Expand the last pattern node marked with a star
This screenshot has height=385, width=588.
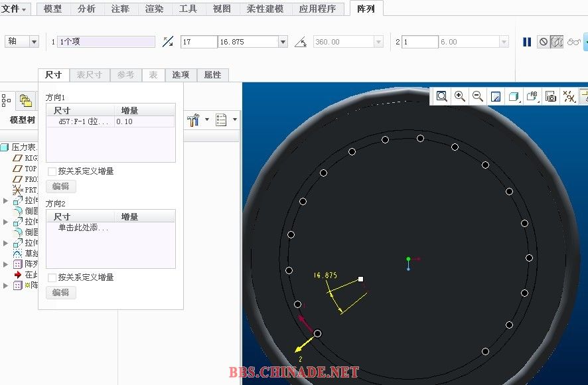(x=5, y=285)
